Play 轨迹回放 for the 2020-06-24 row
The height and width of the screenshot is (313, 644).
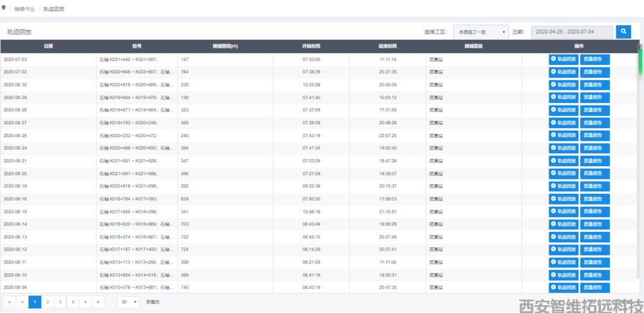[563, 148]
